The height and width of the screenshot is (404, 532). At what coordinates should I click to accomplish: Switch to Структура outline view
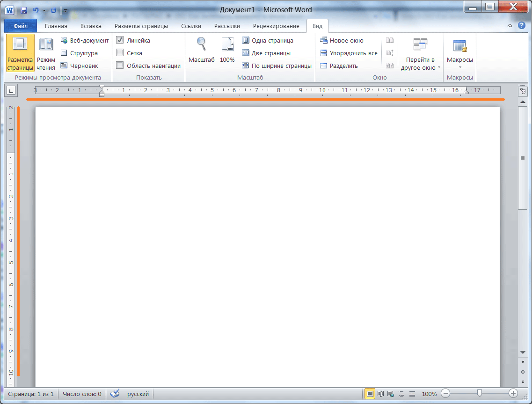(80, 53)
